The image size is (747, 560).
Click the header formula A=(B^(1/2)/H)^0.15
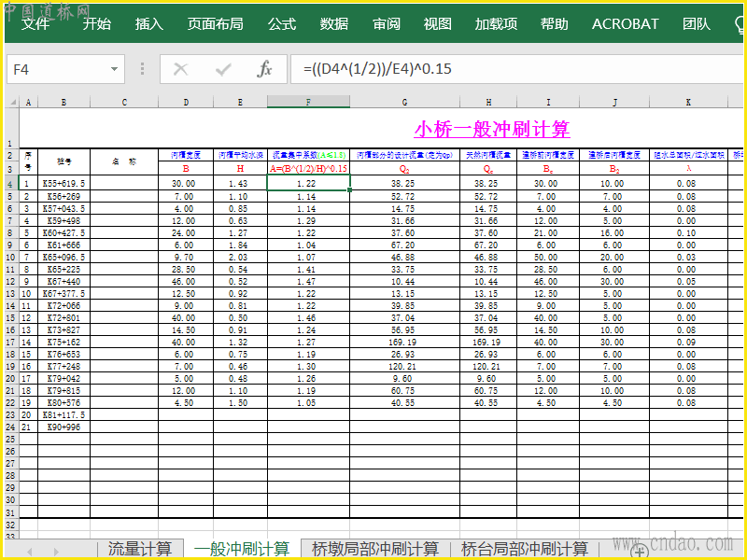pyautogui.click(x=308, y=169)
